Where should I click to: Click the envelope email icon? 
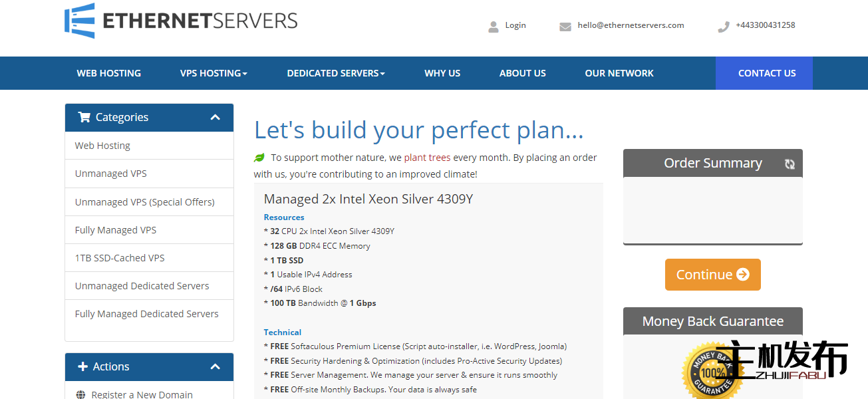point(565,27)
